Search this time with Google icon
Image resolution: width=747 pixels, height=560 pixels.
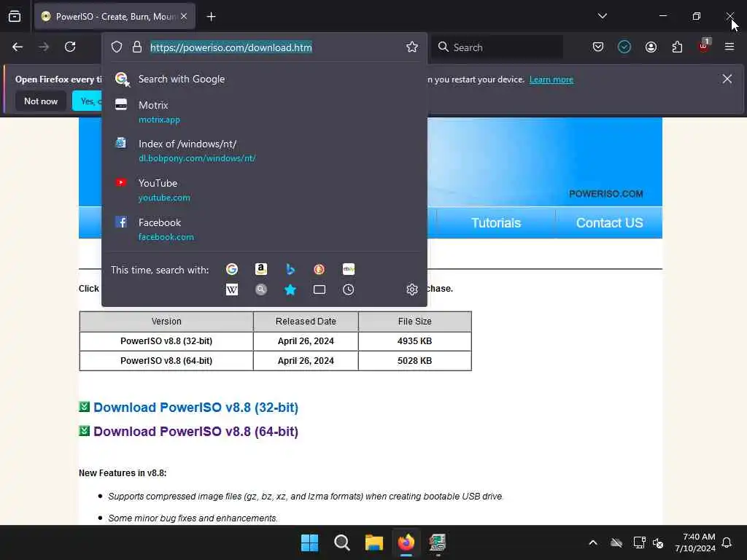click(231, 270)
